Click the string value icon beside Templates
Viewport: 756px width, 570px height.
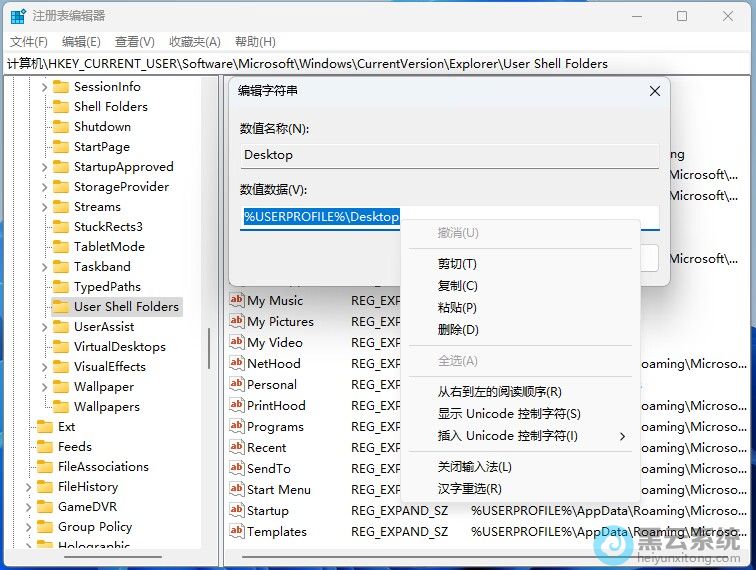[237, 531]
